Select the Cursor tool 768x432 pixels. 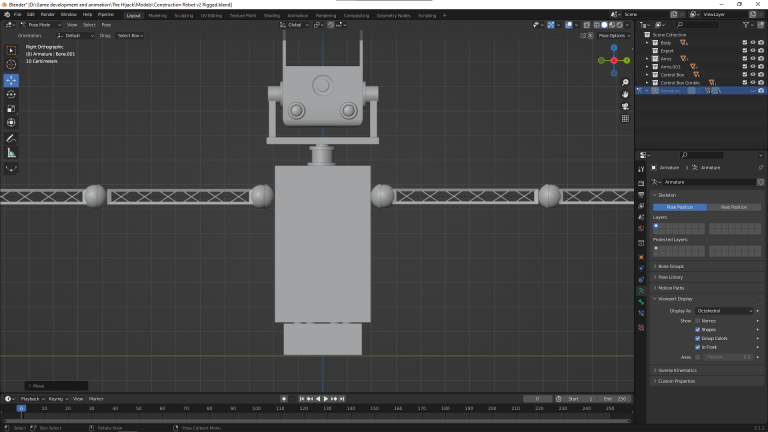tap(11, 65)
